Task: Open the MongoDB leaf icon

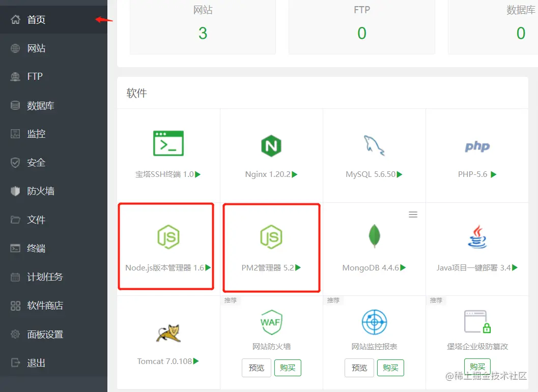Action: click(x=374, y=236)
